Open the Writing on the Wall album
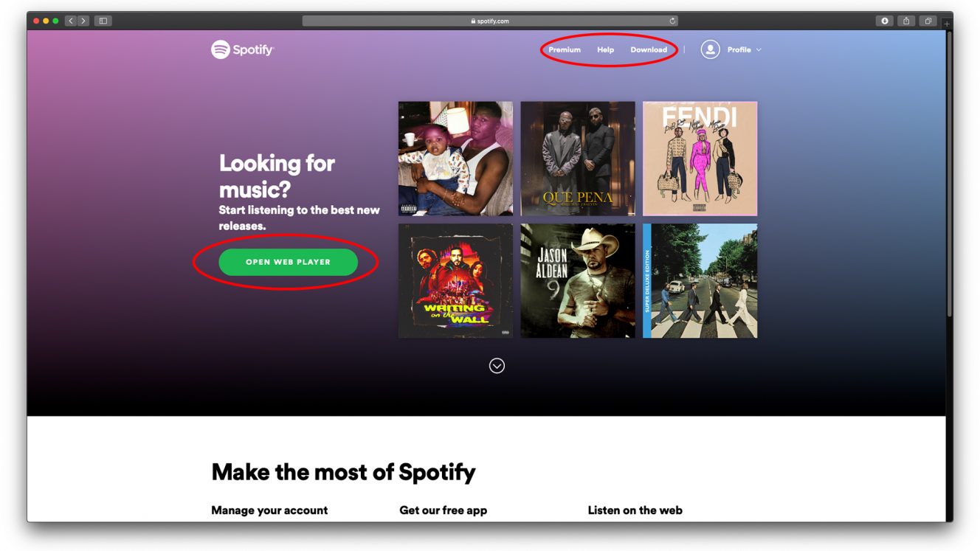 [455, 281]
